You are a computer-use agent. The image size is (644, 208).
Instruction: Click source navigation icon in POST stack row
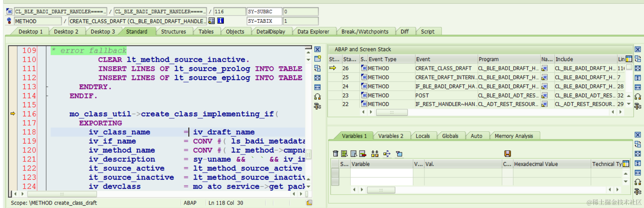(x=545, y=95)
